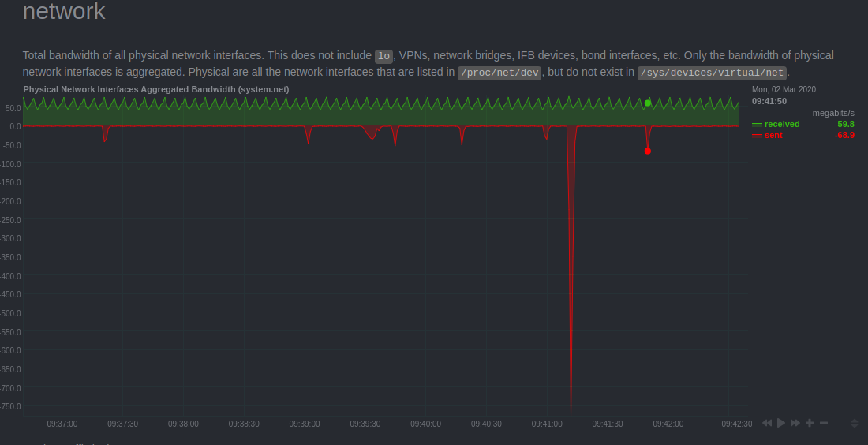Click the 09:38:00 time axis label
The width and height of the screenshot is (868, 445).
(183, 424)
